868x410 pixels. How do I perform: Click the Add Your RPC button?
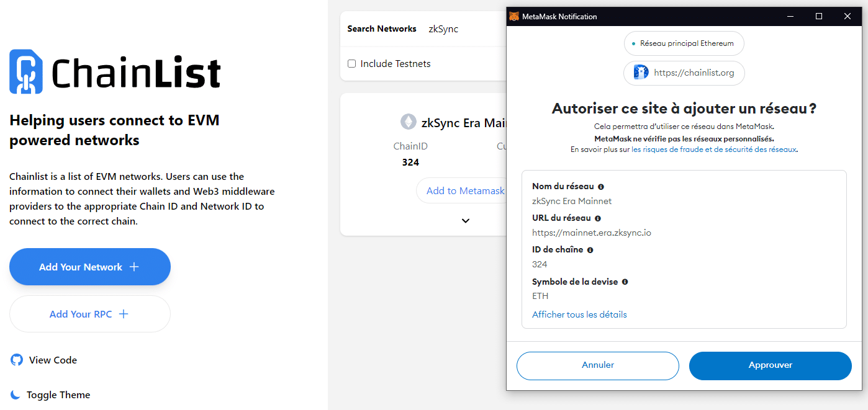click(89, 314)
